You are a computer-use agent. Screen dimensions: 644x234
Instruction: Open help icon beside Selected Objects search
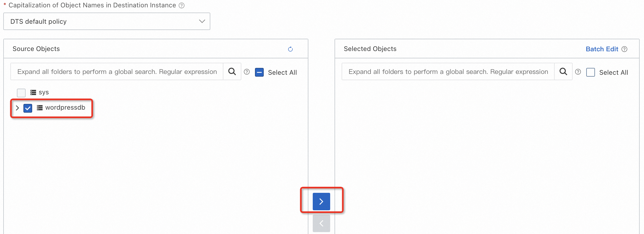pos(578,72)
